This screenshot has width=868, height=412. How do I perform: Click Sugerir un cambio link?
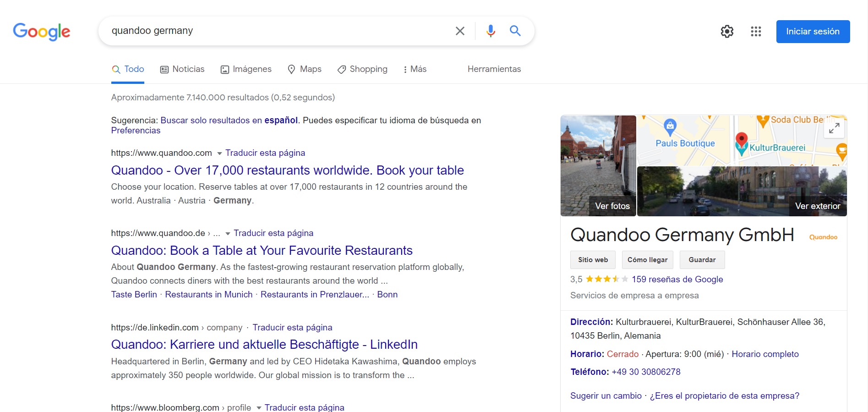pyautogui.click(x=606, y=396)
